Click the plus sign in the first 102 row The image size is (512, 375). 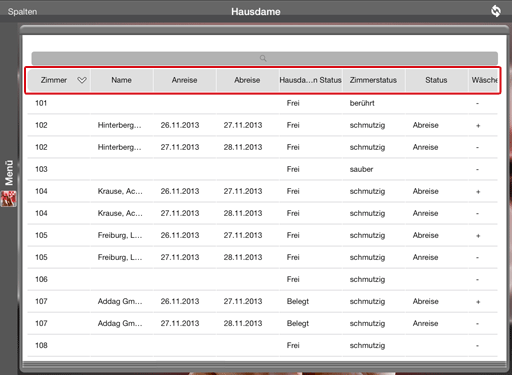[x=478, y=126]
